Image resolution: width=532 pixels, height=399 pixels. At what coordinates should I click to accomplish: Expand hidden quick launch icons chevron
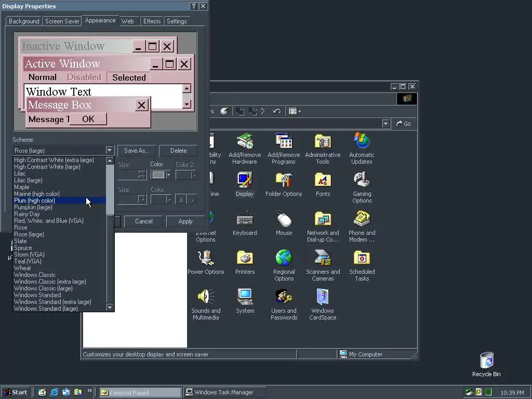click(x=89, y=391)
